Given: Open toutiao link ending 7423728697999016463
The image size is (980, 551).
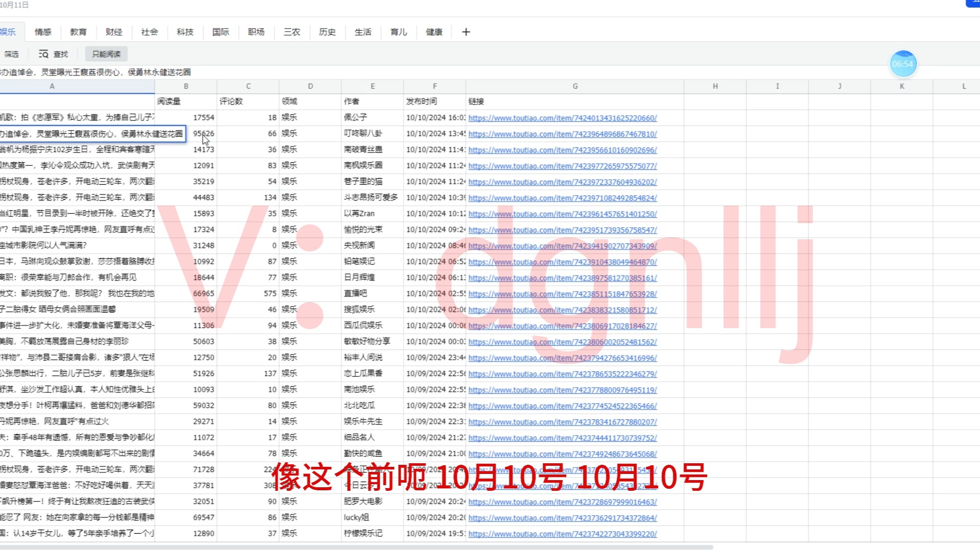Looking at the screenshot, I should coord(562,502).
